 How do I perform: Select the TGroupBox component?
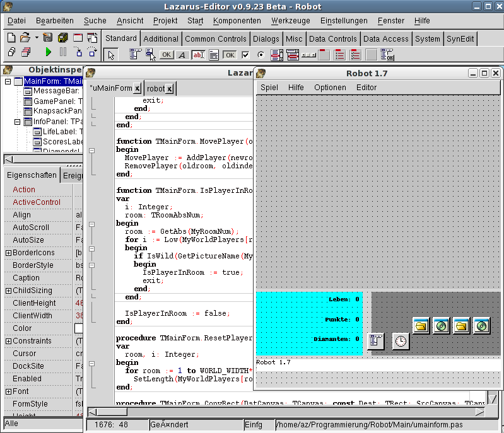(x=324, y=55)
